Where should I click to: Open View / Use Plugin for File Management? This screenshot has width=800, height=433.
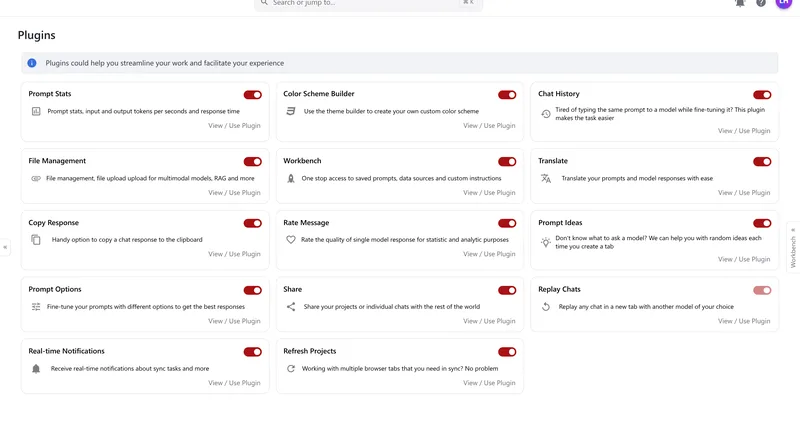pyautogui.click(x=234, y=193)
